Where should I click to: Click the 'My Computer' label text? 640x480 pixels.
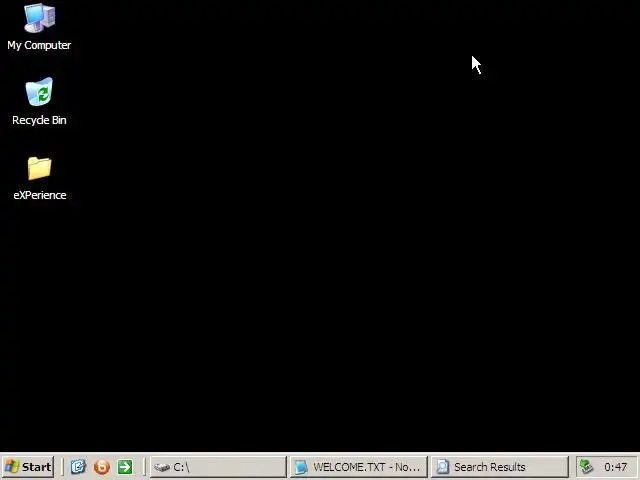(x=39, y=45)
